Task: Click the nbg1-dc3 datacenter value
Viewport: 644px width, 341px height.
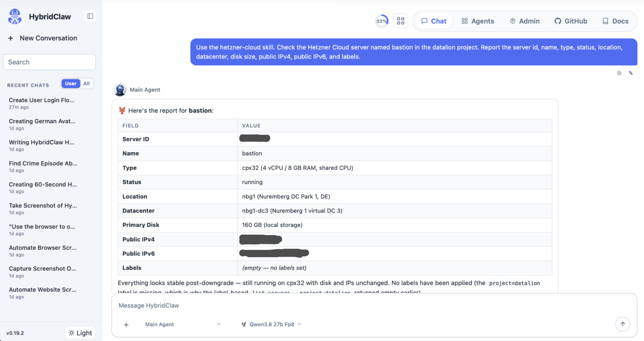Action: click(292, 211)
